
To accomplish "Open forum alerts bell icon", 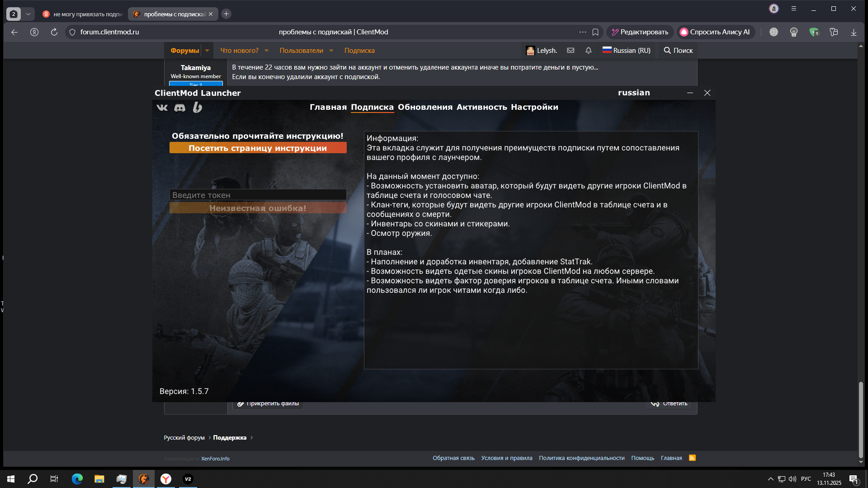I will pos(588,51).
